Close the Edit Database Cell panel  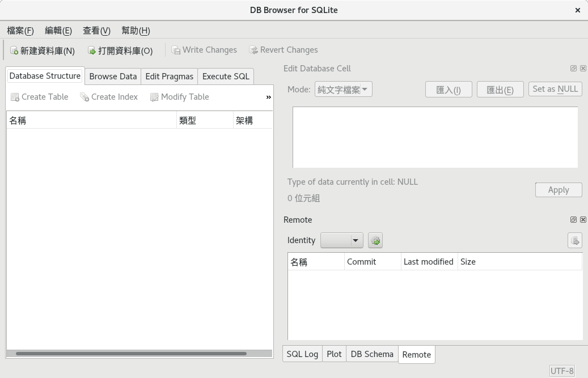pos(583,68)
